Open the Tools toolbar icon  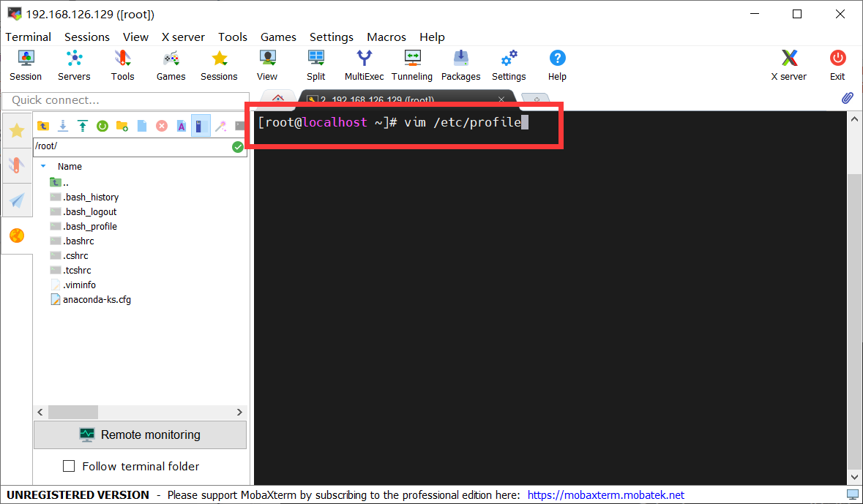[x=122, y=66]
